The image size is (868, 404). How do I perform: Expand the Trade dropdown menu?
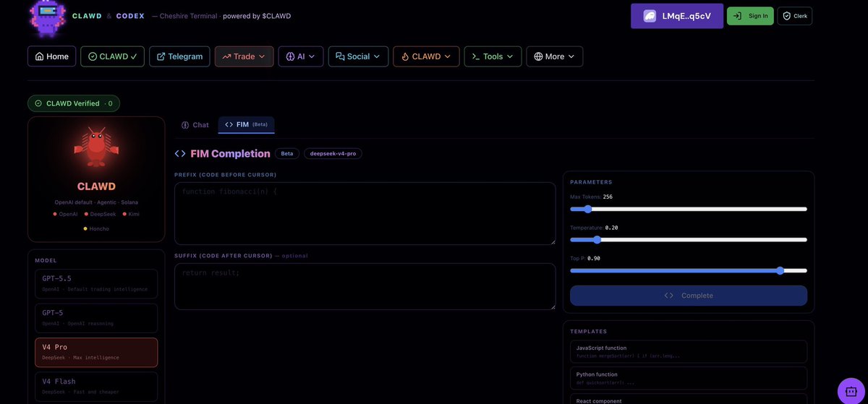244,56
